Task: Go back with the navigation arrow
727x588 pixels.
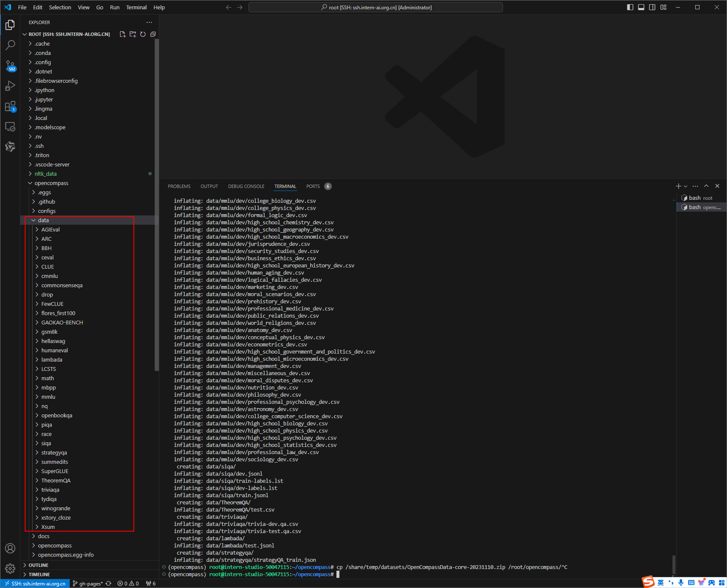Action: pyautogui.click(x=229, y=8)
